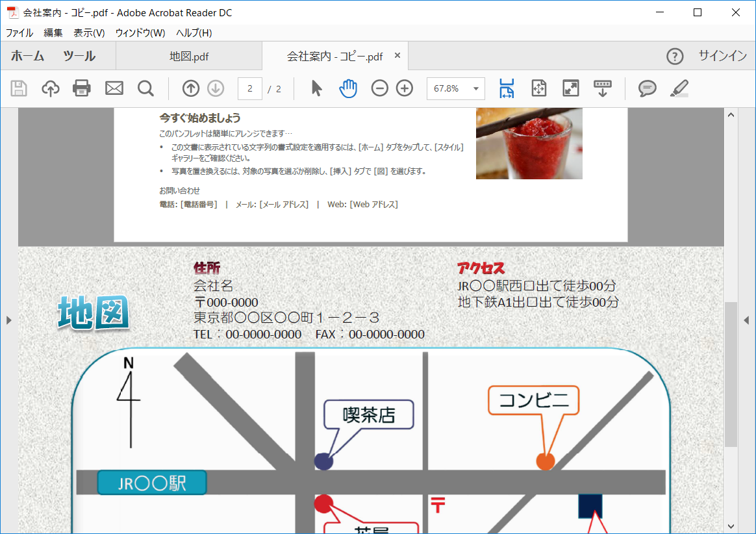Enter Full Screen mode

pos(570,88)
